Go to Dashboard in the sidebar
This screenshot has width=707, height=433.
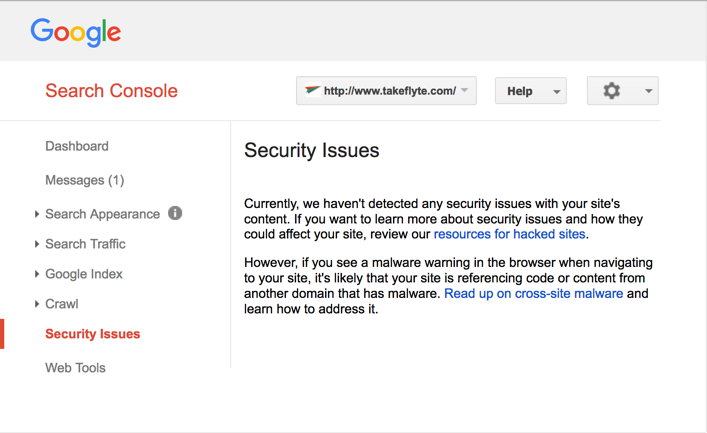[77, 146]
